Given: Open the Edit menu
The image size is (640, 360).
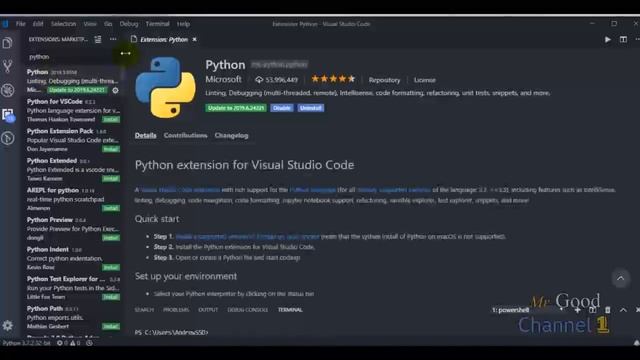Looking at the screenshot, I should (38, 24).
